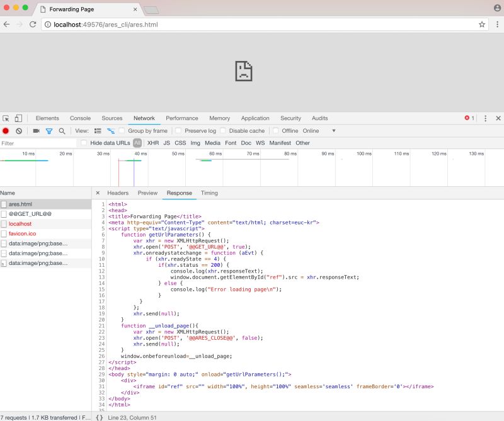
Task: Go forward in browser history
Action: click(x=20, y=25)
